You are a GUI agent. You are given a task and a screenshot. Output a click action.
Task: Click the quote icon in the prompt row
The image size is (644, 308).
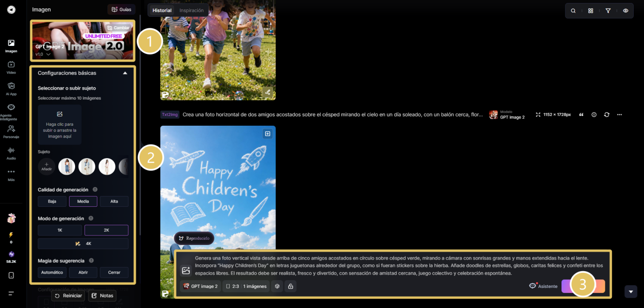pos(581,115)
